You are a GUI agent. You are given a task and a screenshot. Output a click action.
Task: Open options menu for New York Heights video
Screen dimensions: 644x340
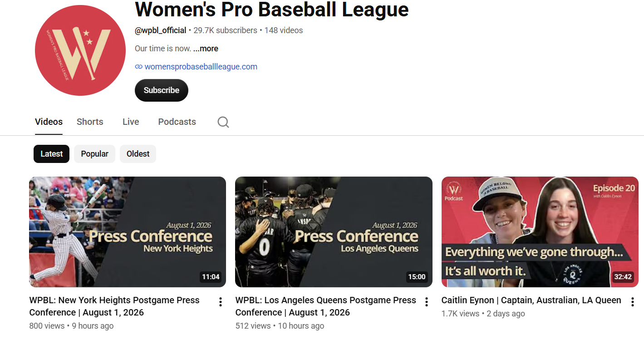click(x=220, y=302)
